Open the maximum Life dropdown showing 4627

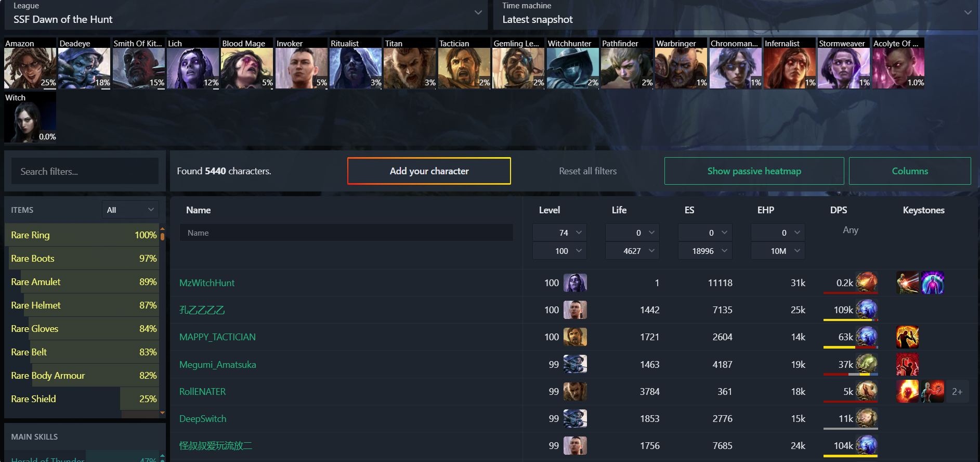[x=633, y=251]
